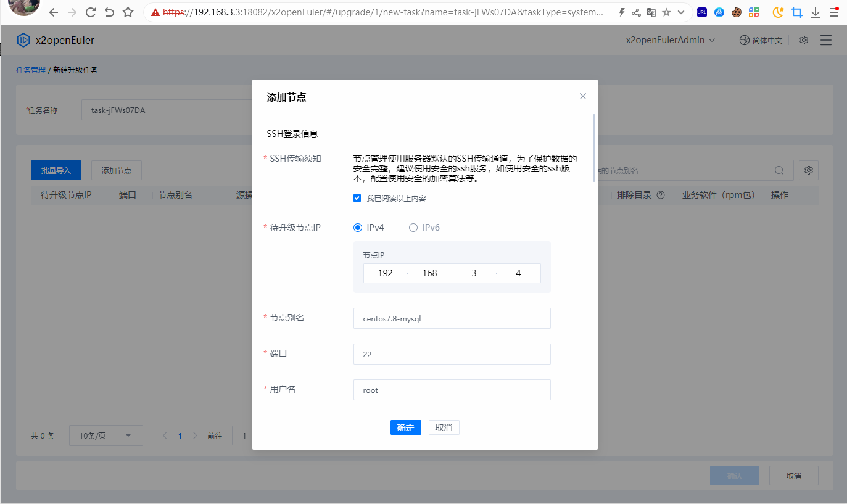The width and height of the screenshot is (847, 504).
Task: Go to next page with pagination right arrow
Action: (x=195, y=436)
